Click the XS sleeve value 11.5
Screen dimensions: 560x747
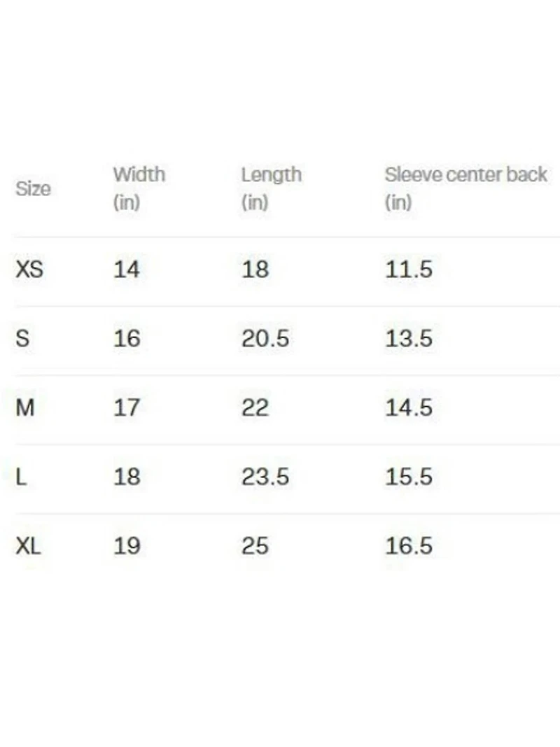(x=409, y=269)
